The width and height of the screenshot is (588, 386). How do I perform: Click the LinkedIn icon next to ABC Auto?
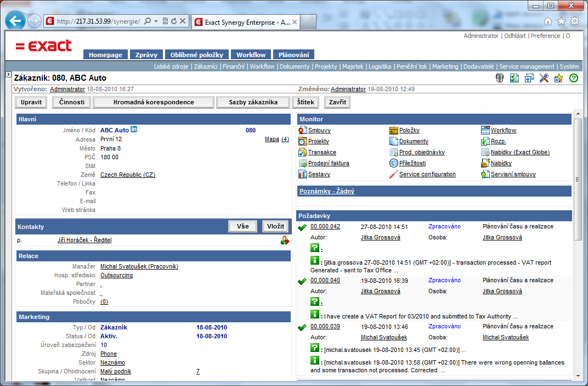pyautogui.click(x=134, y=129)
